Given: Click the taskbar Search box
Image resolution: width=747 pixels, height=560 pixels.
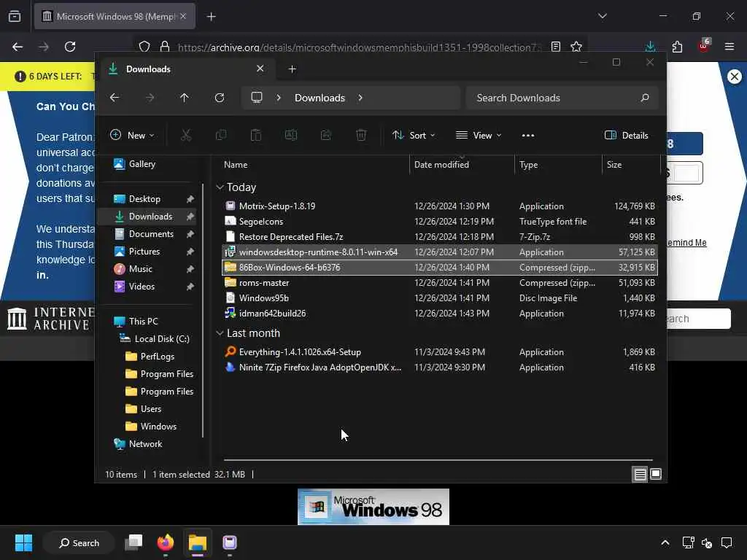Looking at the screenshot, I should (x=79, y=542).
